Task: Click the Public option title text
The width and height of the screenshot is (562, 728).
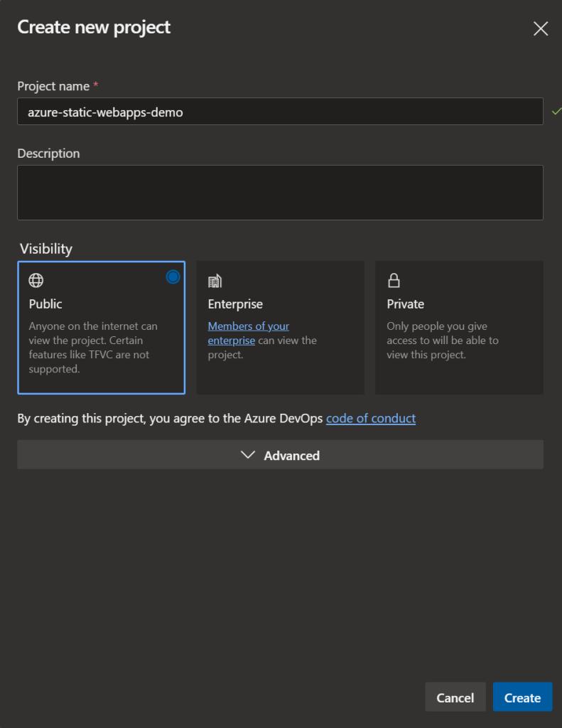Action: click(45, 304)
